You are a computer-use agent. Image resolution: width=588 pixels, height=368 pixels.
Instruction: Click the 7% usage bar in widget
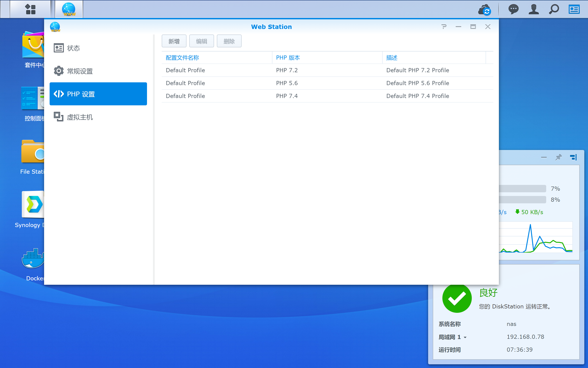[x=522, y=189]
